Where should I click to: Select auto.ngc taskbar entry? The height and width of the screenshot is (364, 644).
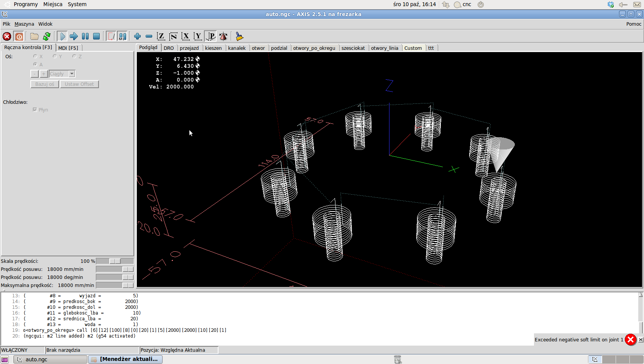(51, 359)
